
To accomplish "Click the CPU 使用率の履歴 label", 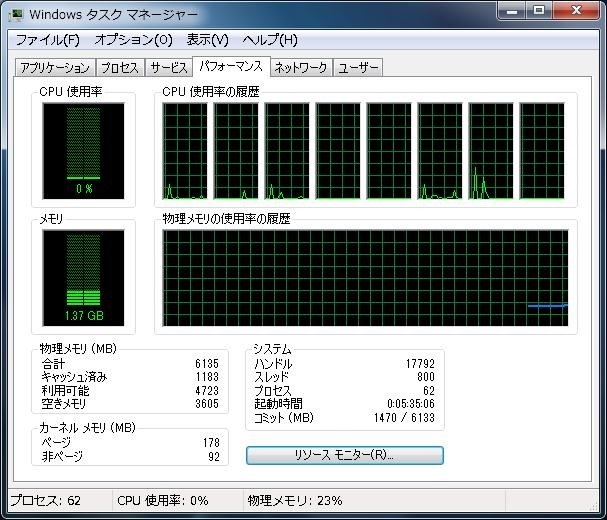I will 211,92.
